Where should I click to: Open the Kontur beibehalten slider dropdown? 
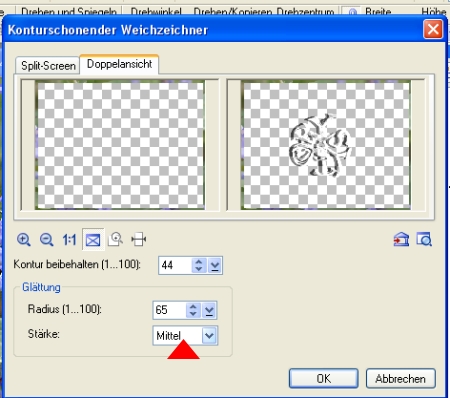pyautogui.click(x=215, y=265)
